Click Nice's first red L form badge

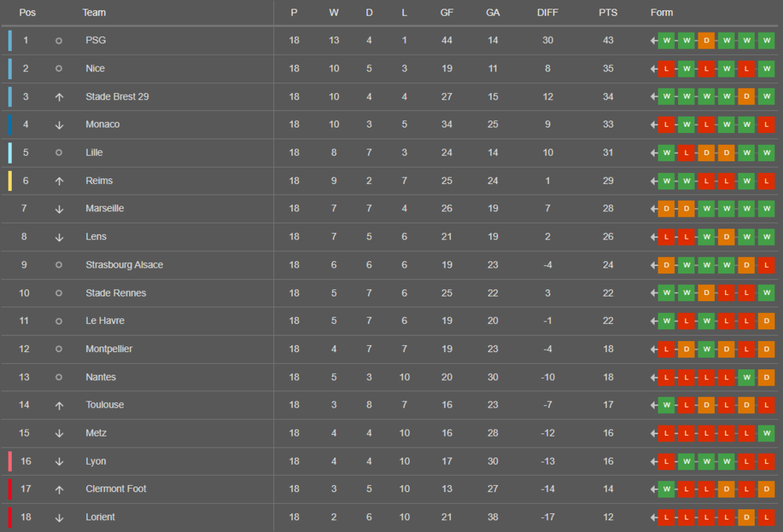pyautogui.click(x=666, y=69)
